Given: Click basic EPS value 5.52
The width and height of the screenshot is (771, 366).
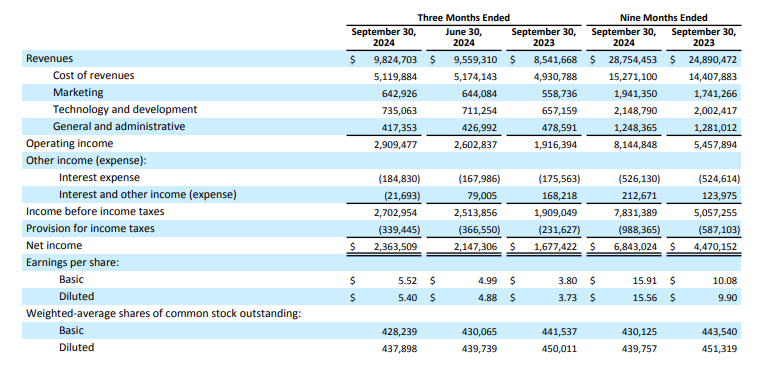Looking at the screenshot, I should pyautogui.click(x=408, y=281).
